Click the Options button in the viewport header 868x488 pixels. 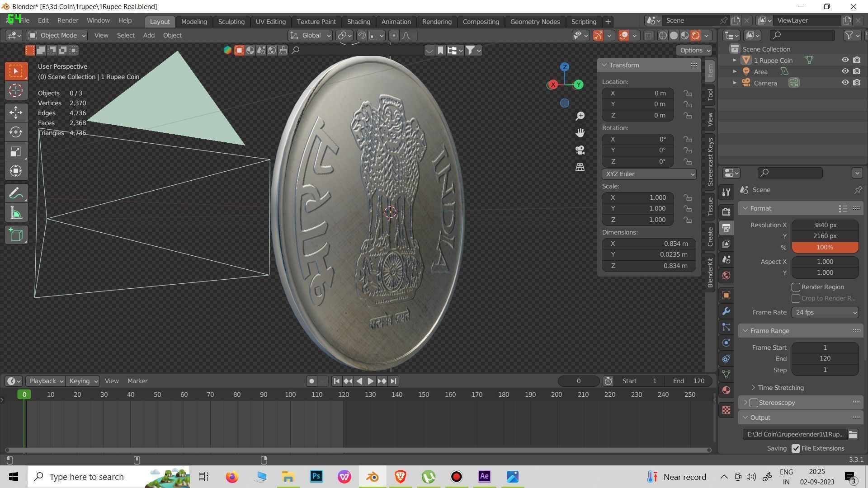(x=694, y=50)
